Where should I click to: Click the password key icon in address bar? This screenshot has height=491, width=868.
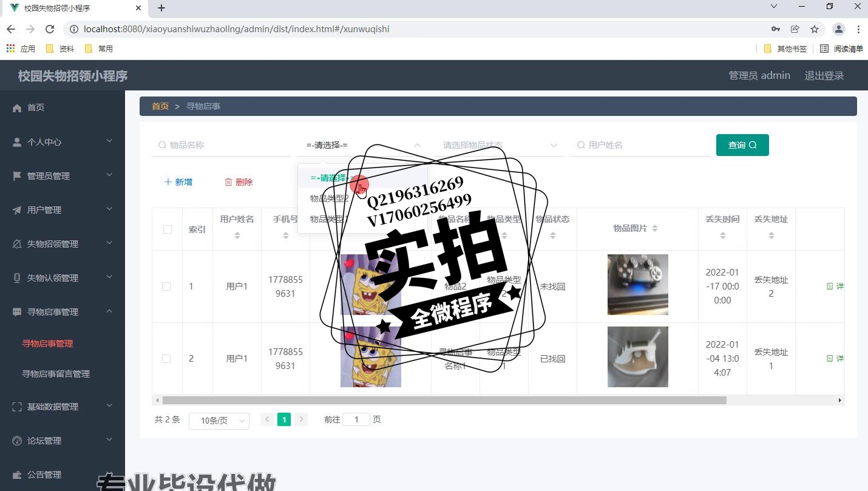[776, 29]
